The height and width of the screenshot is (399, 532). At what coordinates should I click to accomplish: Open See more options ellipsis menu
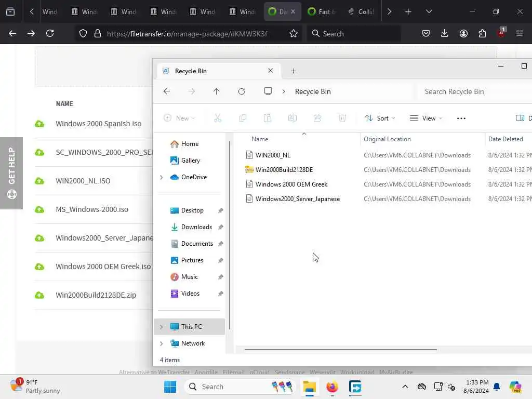coord(461,118)
